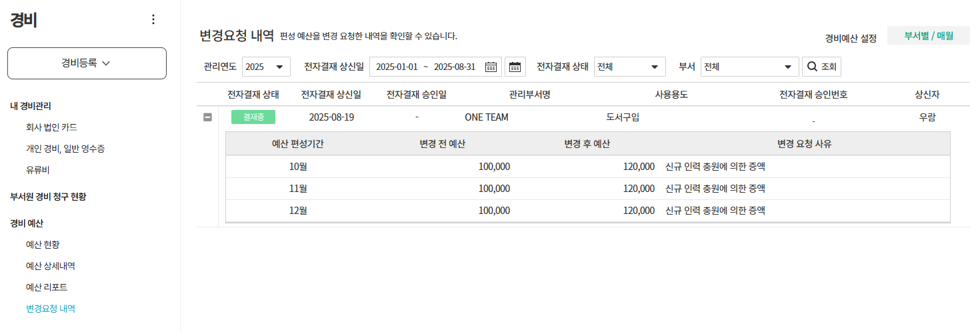Select 예산 리포트 in the sidebar
This screenshot has width=980, height=332.
46,287
